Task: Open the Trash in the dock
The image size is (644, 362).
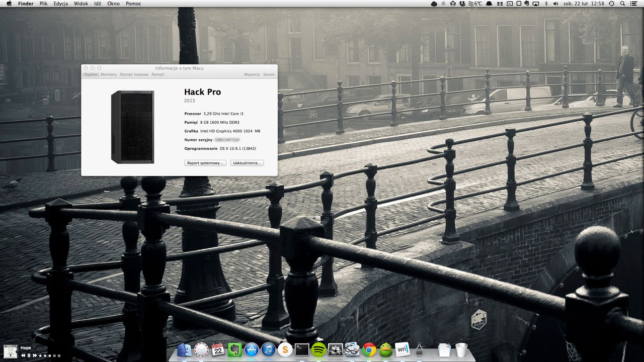Action: pyautogui.click(x=461, y=349)
